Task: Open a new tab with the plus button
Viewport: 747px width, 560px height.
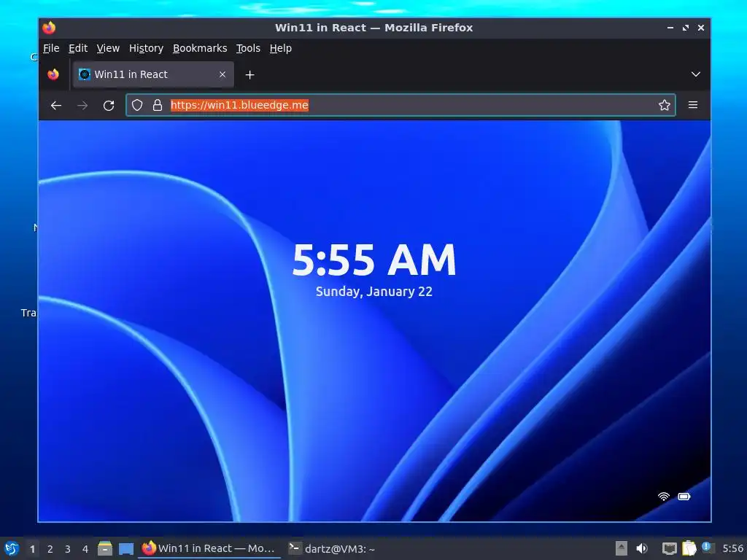Action: (x=249, y=75)
